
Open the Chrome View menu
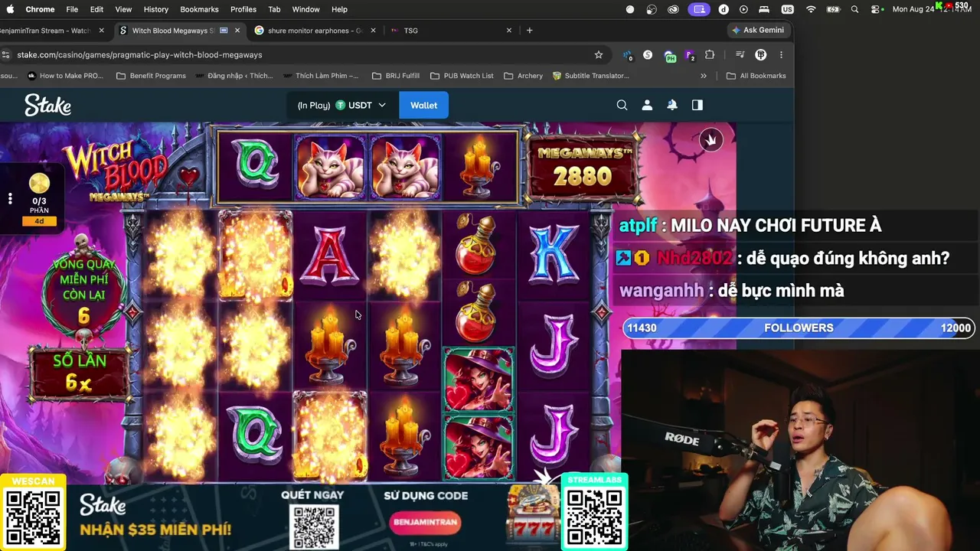click(123, 9)
